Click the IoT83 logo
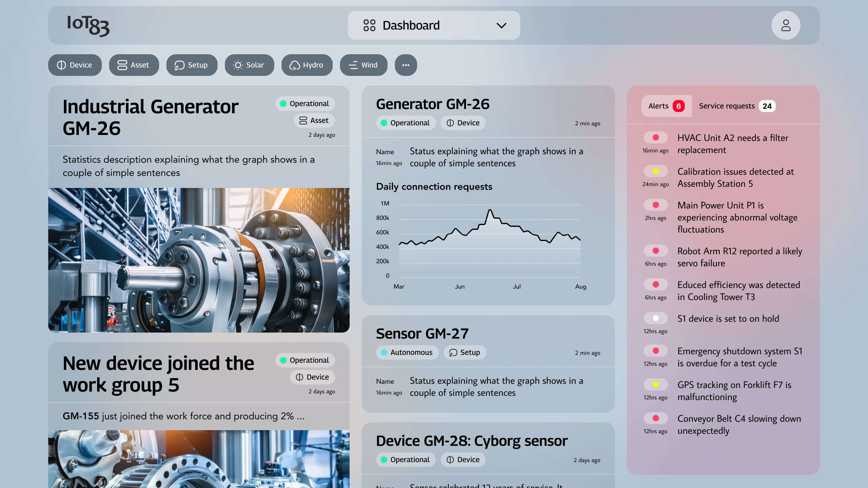Screen dimensions: 868x488 (87, 25)
